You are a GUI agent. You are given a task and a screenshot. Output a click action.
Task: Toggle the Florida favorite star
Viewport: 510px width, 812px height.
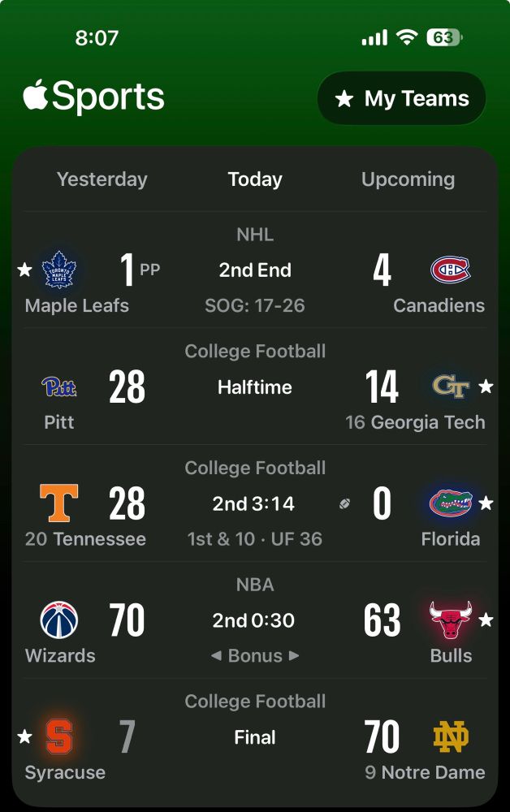point(486,503)
